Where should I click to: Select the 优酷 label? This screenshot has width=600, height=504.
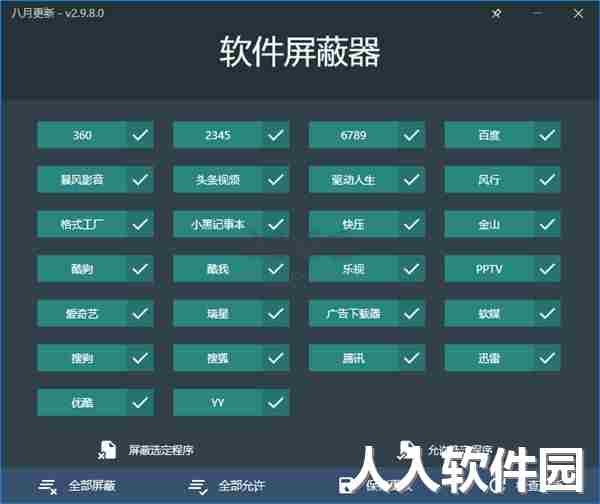pyautogui.click(x=82, y=403)
